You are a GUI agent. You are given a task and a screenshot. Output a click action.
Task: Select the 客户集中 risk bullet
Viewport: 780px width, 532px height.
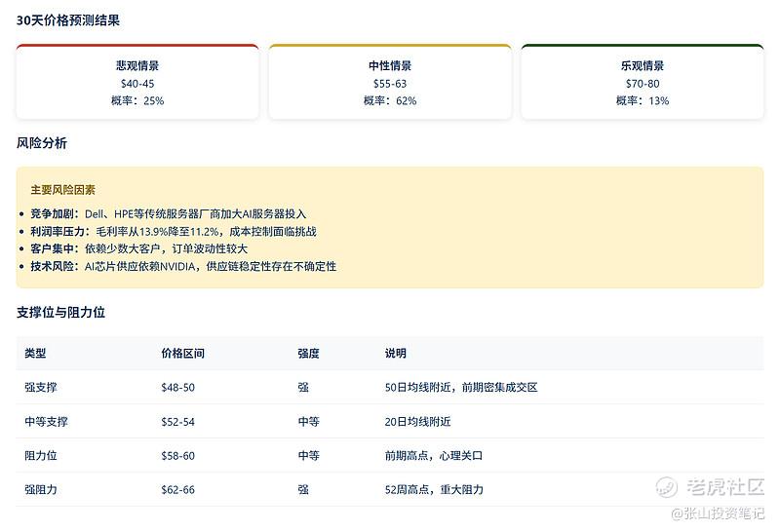[x=138, y=248]
